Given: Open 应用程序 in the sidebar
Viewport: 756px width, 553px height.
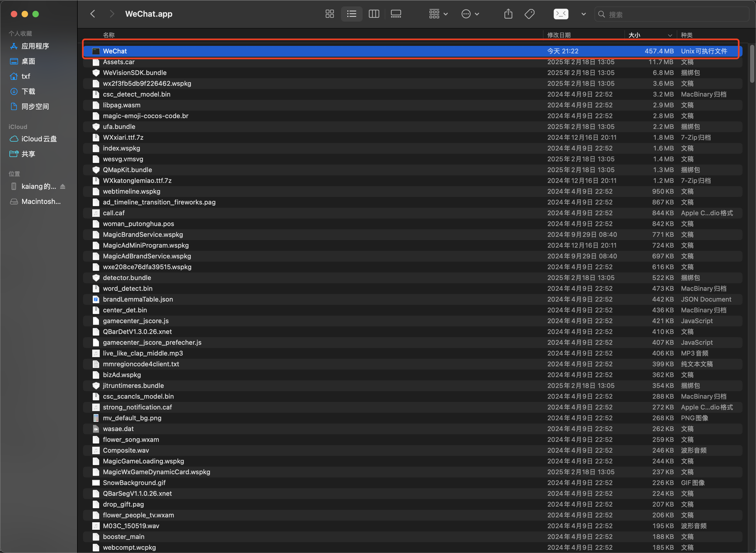Looking at the screenshot, I should coord(35,46).
